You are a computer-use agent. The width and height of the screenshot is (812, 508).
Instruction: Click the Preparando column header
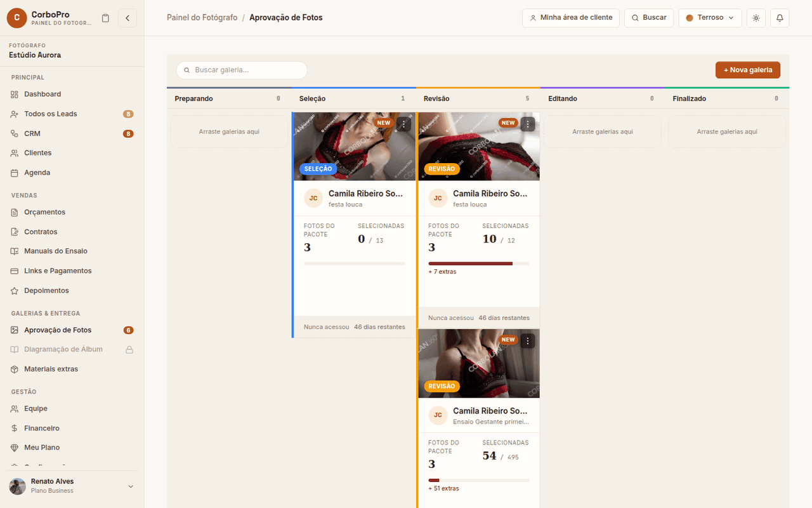click(x=228, y=98)
